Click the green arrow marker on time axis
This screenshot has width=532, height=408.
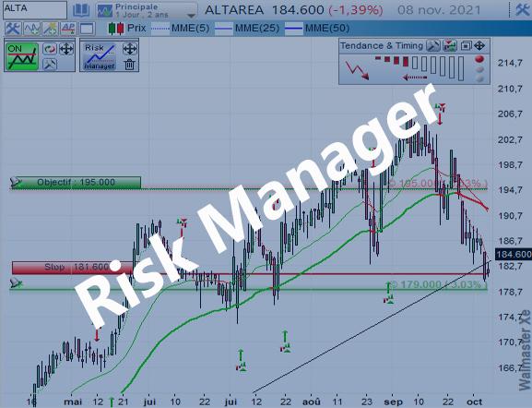tap(112, 402)
